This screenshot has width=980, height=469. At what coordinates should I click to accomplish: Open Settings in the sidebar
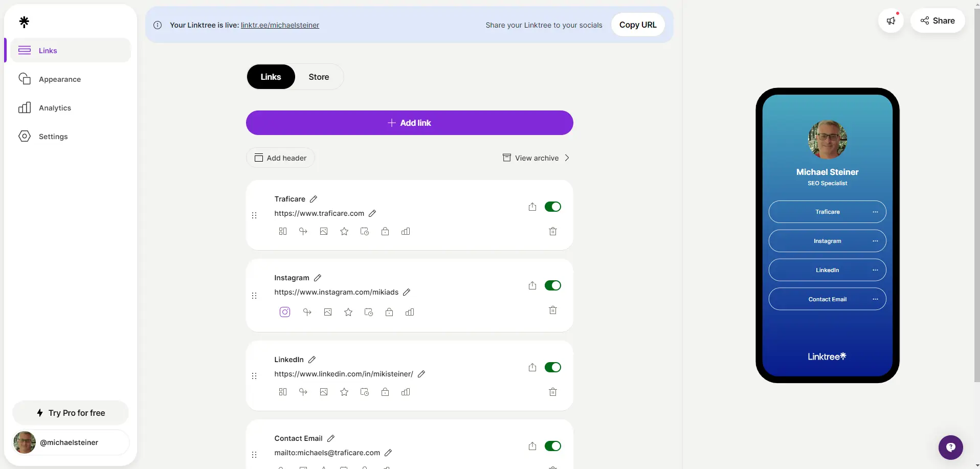[x=71, y=137]
